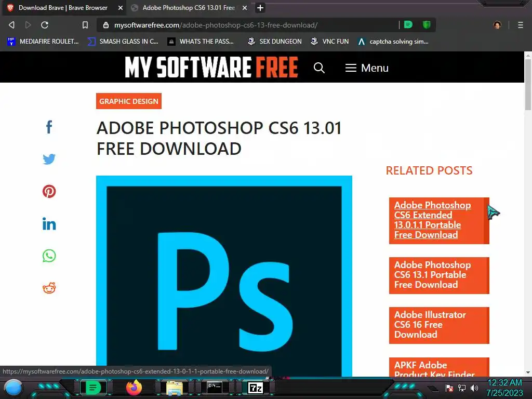This screenshot has width=532, height=399.
Task: Open the browser profile avatar
Action: (497, 25)
